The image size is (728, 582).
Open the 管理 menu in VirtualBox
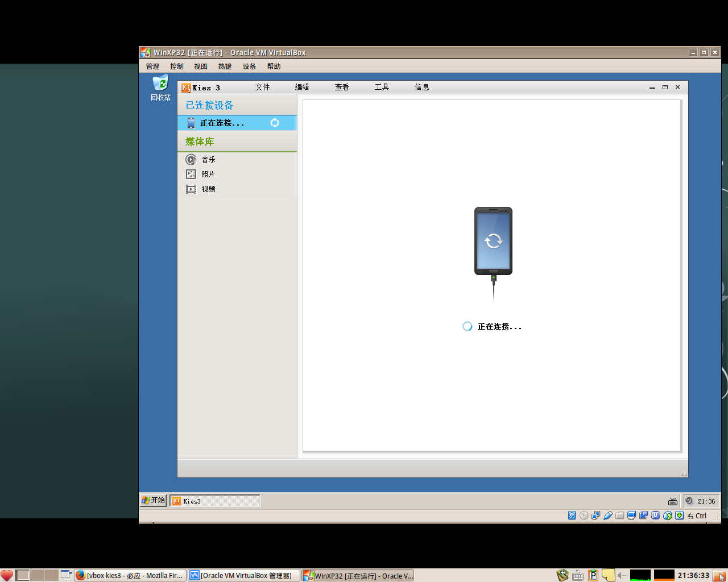pyautogui.click(x=152, y=66)
